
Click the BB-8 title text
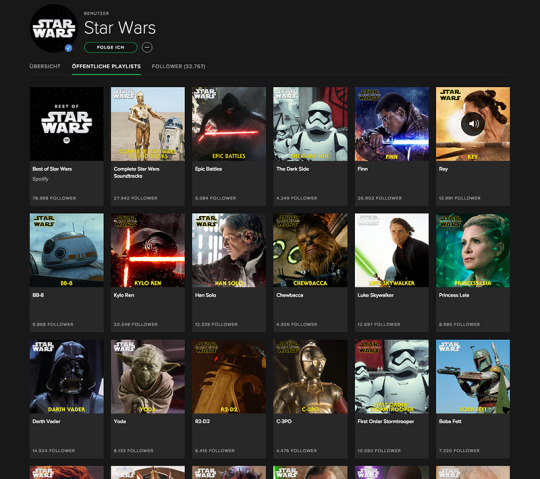point(38,295)
